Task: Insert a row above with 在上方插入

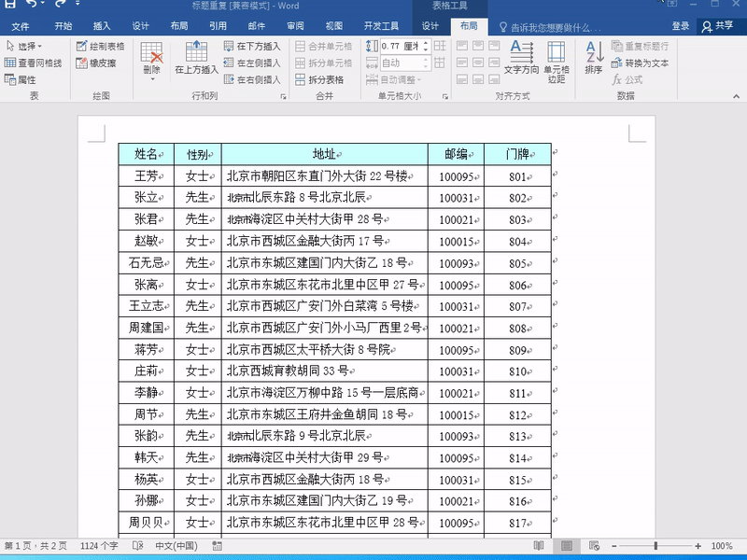Action: 196,65
